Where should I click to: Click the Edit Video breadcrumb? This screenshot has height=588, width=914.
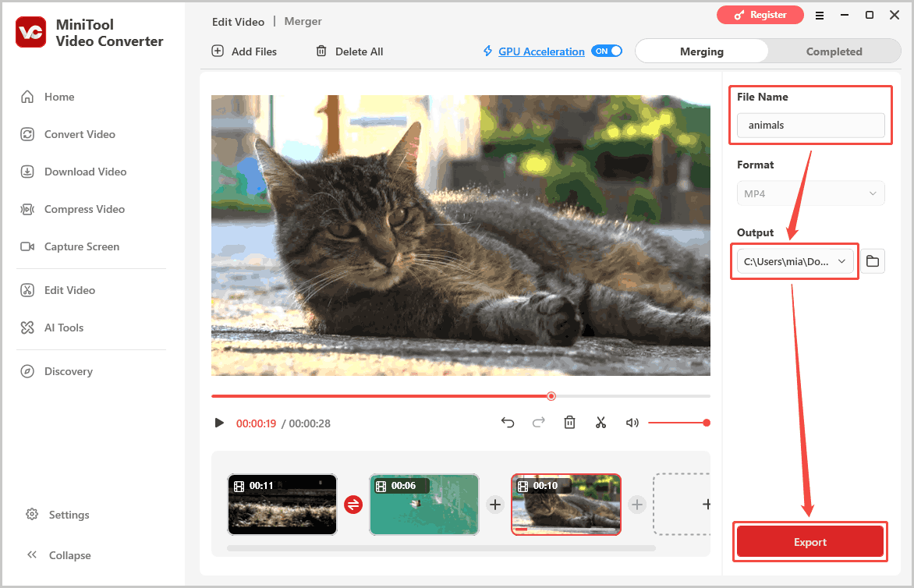238,22
